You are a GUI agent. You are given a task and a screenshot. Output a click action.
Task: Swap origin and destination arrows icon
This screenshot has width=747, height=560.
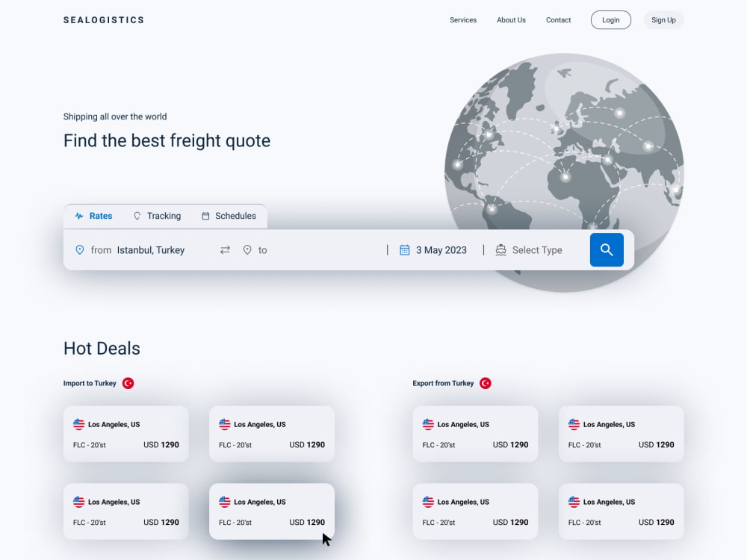click(225, 249)
